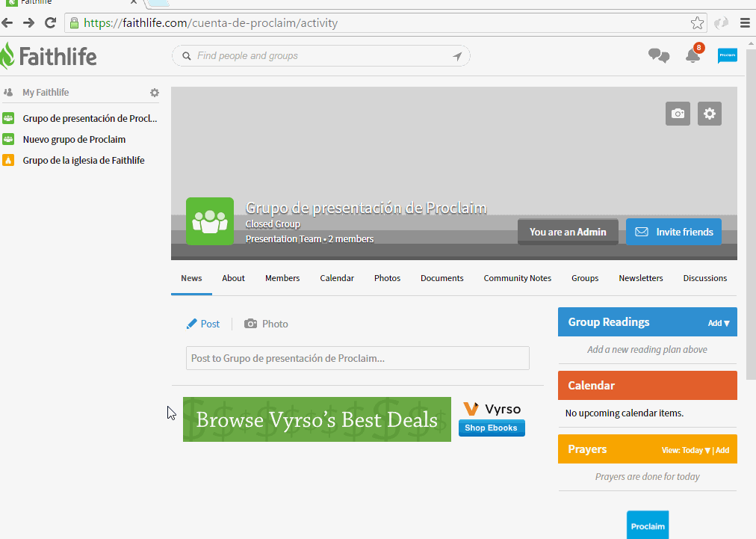Open My Faithlife settings gear

(x=155, y=93)
